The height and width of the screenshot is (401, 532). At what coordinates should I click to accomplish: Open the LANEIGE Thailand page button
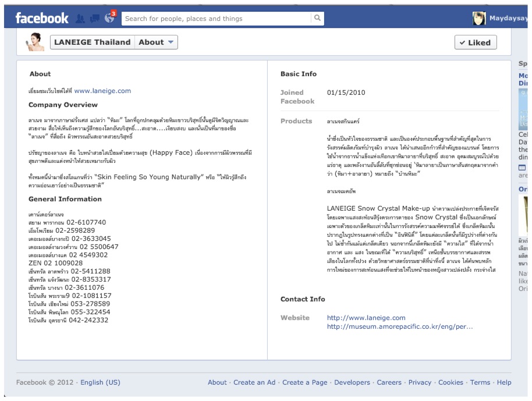pyautogui.click(x=93, y=42)
